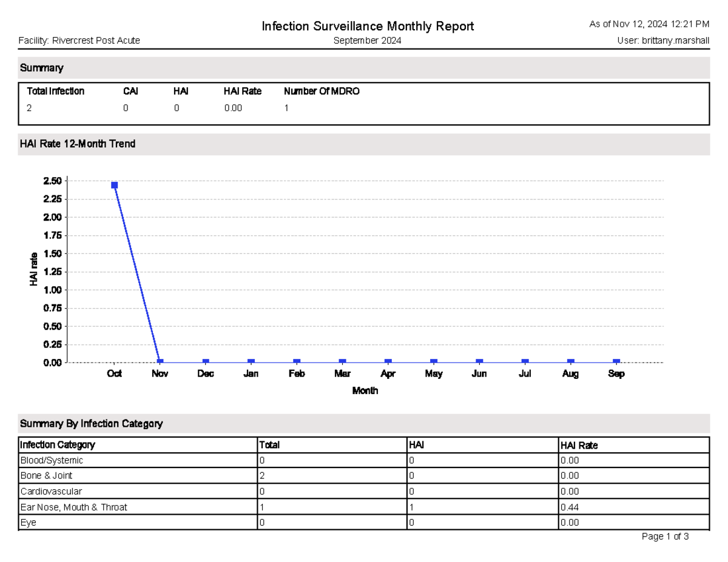Viewport: 728px width, 562px height.
Task: Click the Oct data point on chart
Action: click(x=113, y=184)
